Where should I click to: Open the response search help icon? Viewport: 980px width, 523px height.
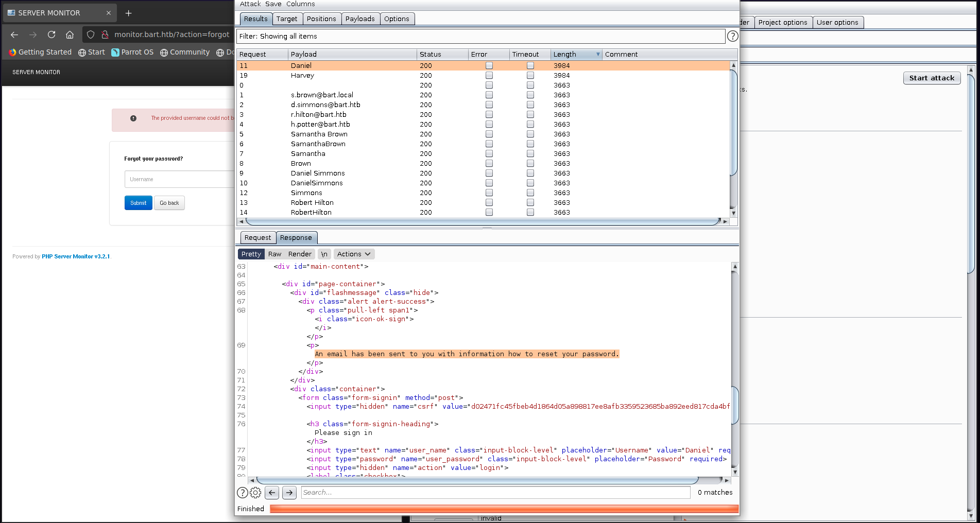[x=243, y=493]
